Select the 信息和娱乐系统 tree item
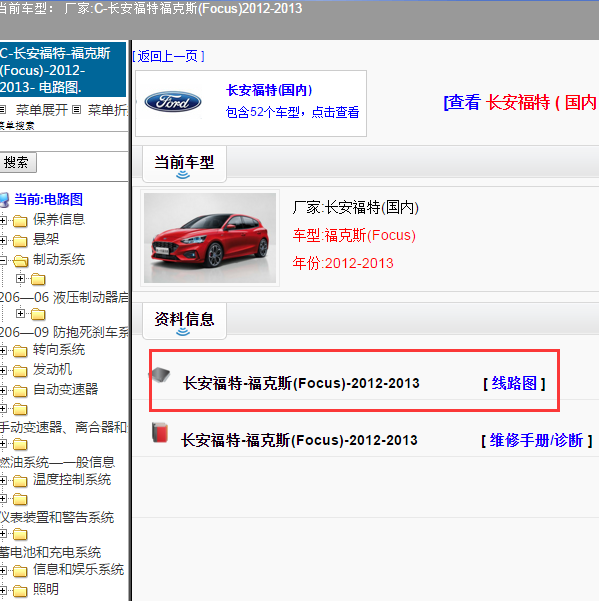The height and width of the screenshot is (601, 599). pos(79,569)
